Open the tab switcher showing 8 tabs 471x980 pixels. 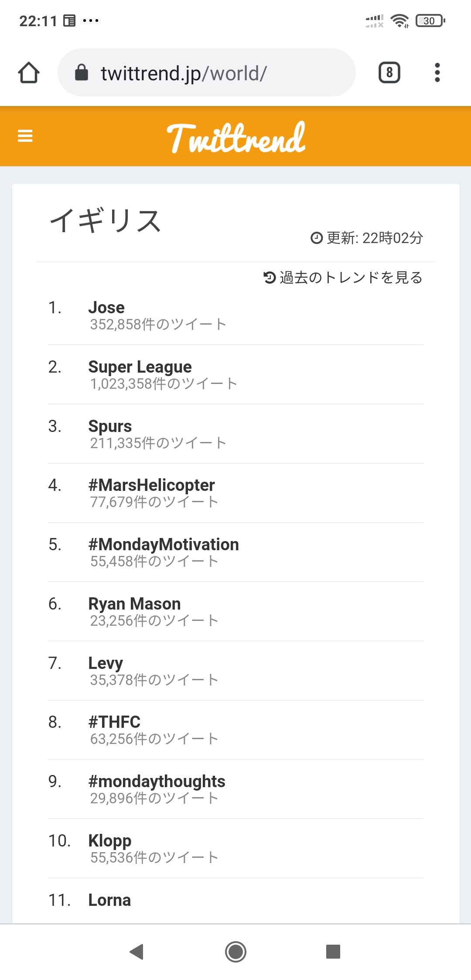click(x=389, y=72)
